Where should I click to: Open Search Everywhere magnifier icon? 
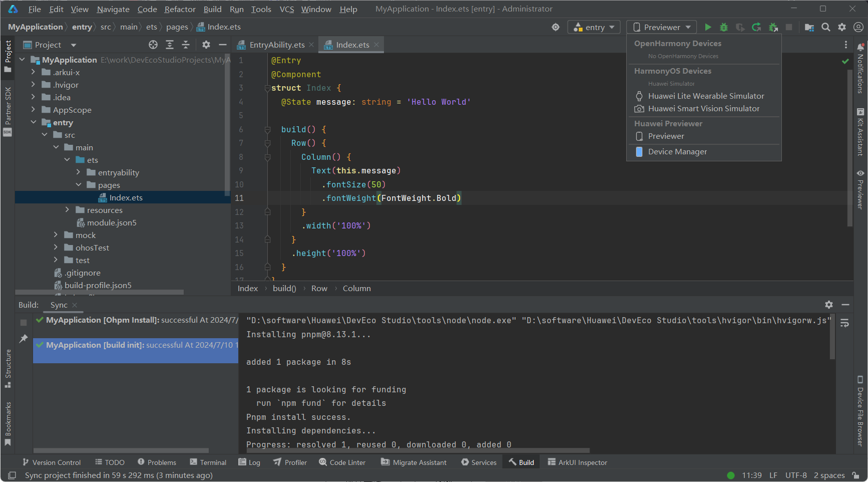825,27
